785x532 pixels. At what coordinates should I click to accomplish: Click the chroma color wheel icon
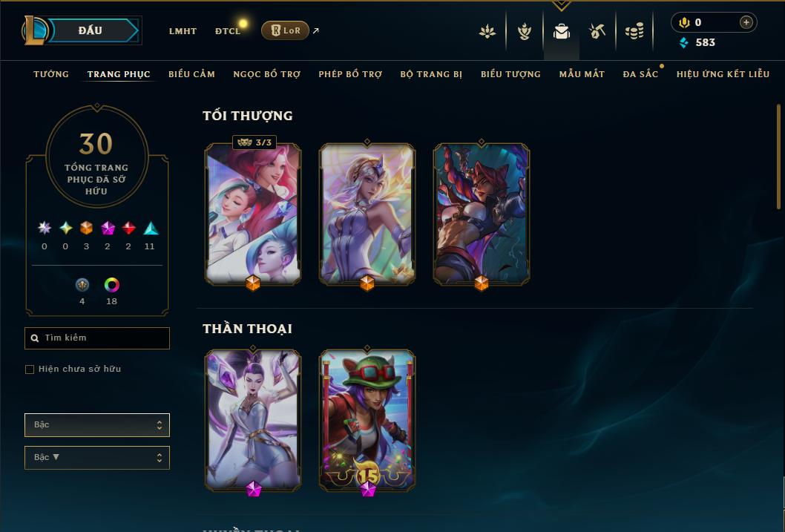point(111,285)
